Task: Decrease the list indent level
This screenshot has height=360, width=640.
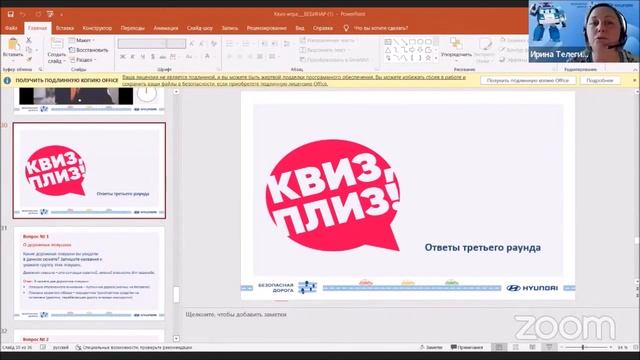Action: pos(264,43)
